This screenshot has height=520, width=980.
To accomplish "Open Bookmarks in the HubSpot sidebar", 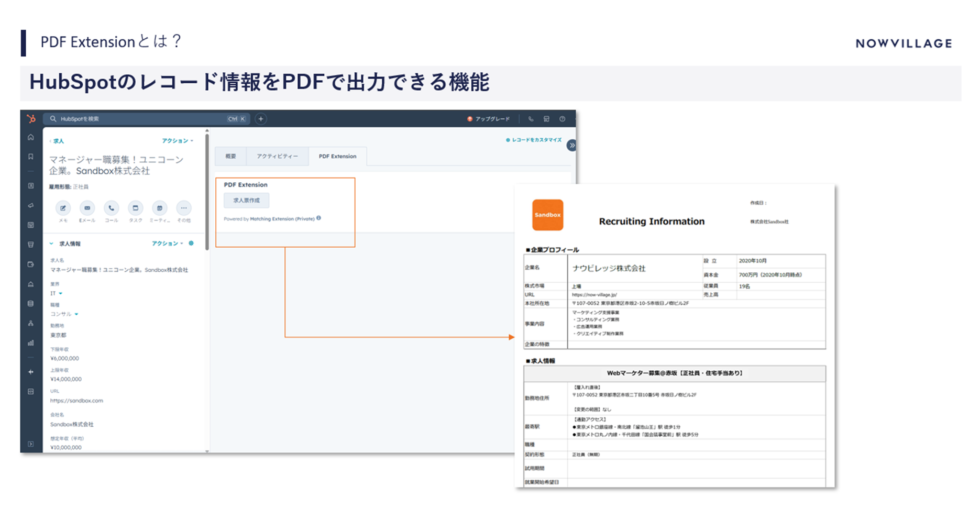I will (x=31, y=157).
